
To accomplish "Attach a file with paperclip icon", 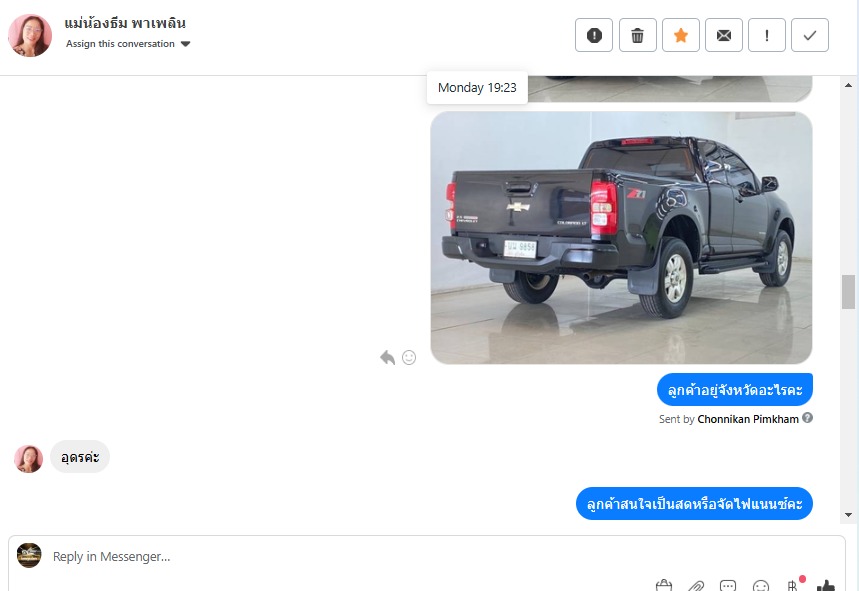I will (696, 586).
